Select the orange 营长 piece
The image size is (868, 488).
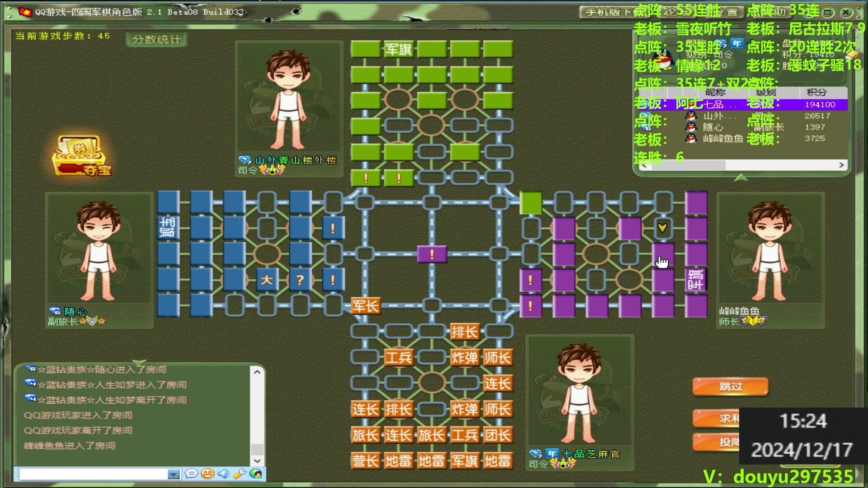[365, 461]
